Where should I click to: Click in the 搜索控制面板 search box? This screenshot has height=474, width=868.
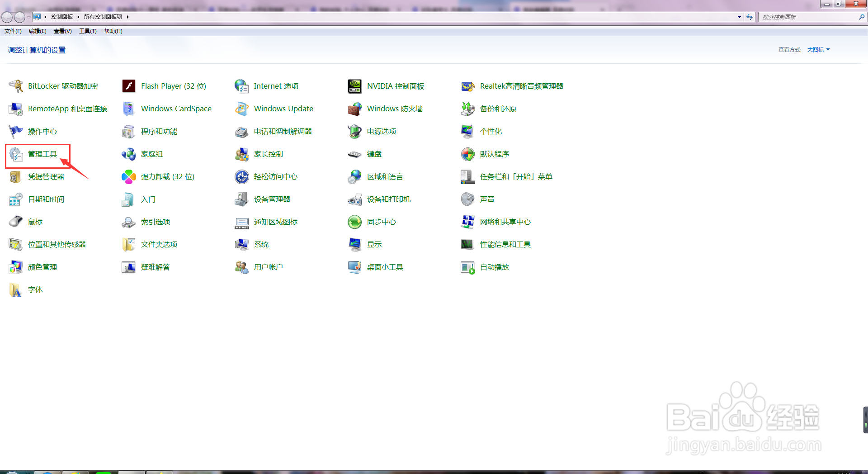(x=807, y=17)
